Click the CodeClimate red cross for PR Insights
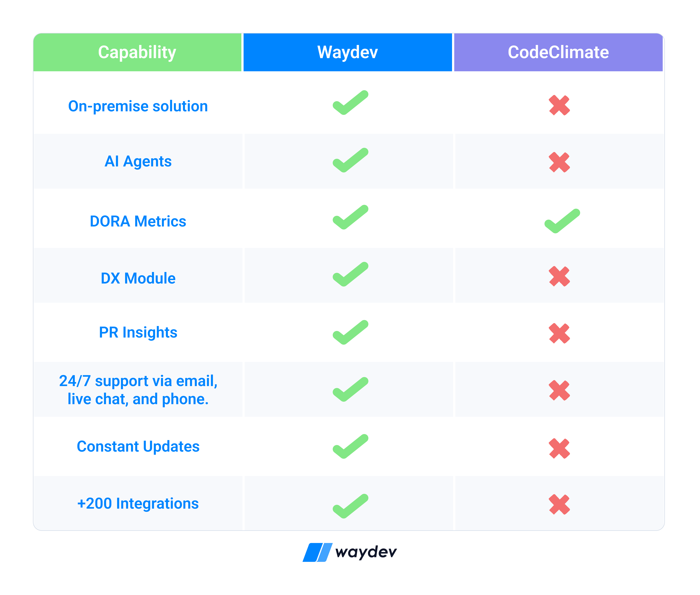 559,333
